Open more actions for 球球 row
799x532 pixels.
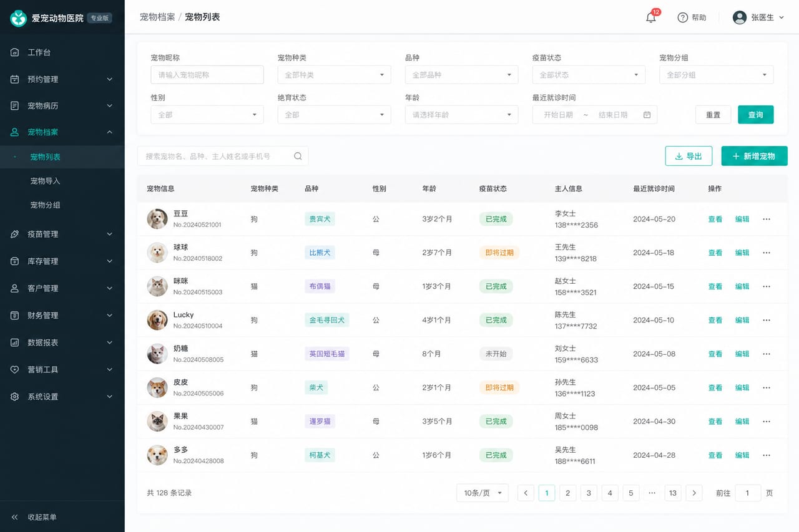tap(767, 253)
